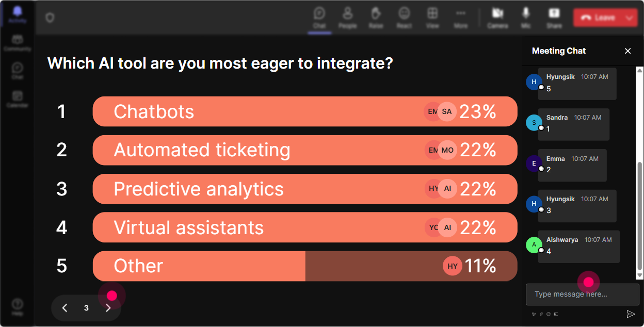Go to previous slide with left chevron
The image size is (644, 327).
(x=65, y=308)
